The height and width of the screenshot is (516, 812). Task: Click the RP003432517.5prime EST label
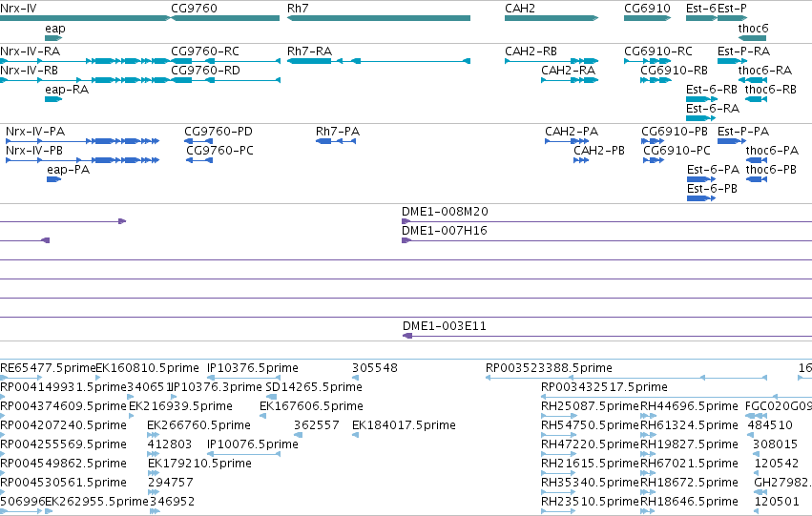coord(604,387)
